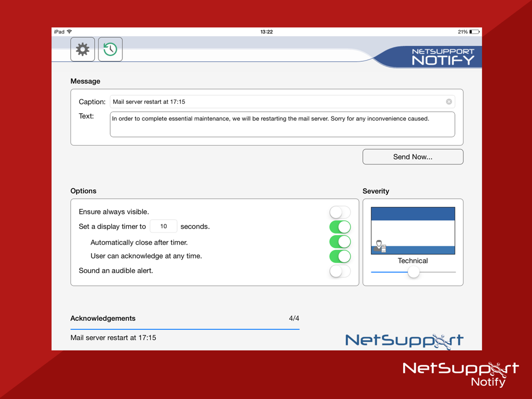The image size is (532, 399).
Task: Click the 4/4 acknowledgements count
Action: [x=294, y=318]
